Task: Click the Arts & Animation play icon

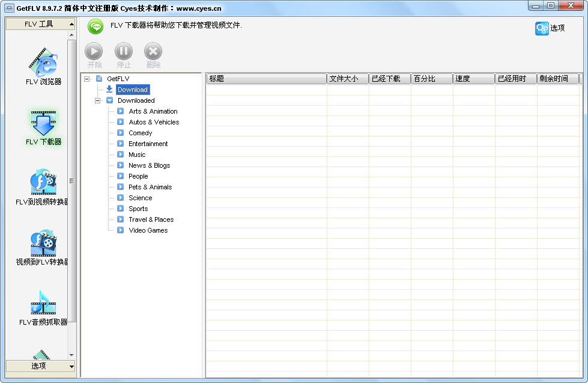Action: click(x=120, y=111)
